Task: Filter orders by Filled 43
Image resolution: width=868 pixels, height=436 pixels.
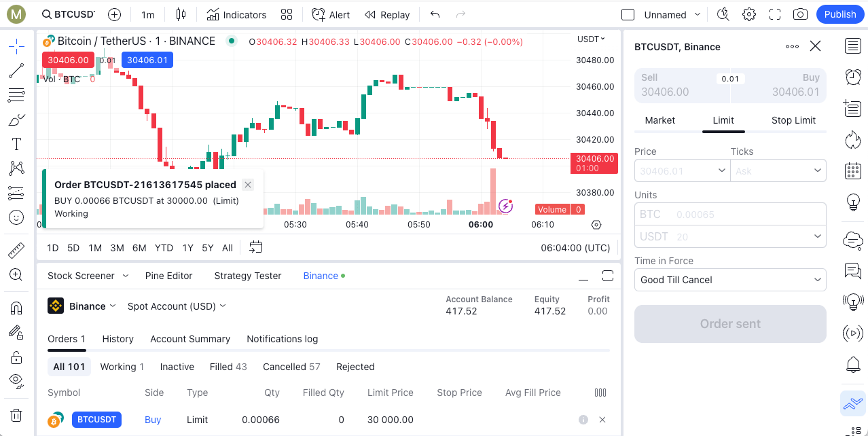Action: click(228, 367)
